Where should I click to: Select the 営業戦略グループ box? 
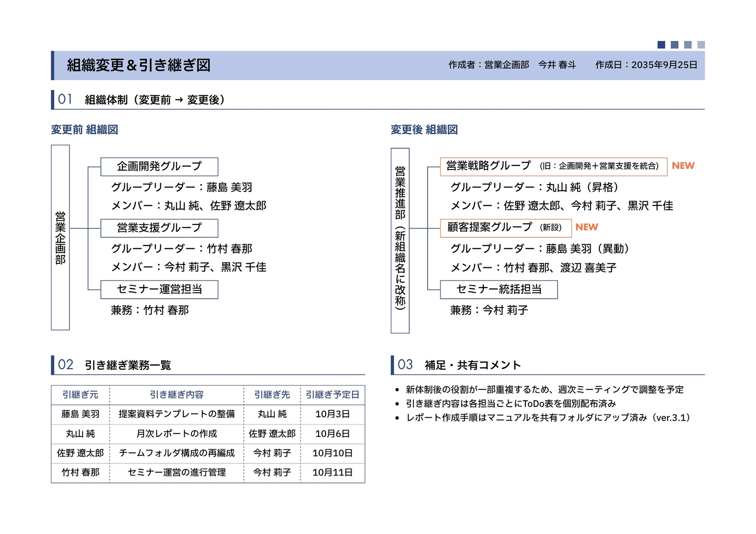(553, 167)
